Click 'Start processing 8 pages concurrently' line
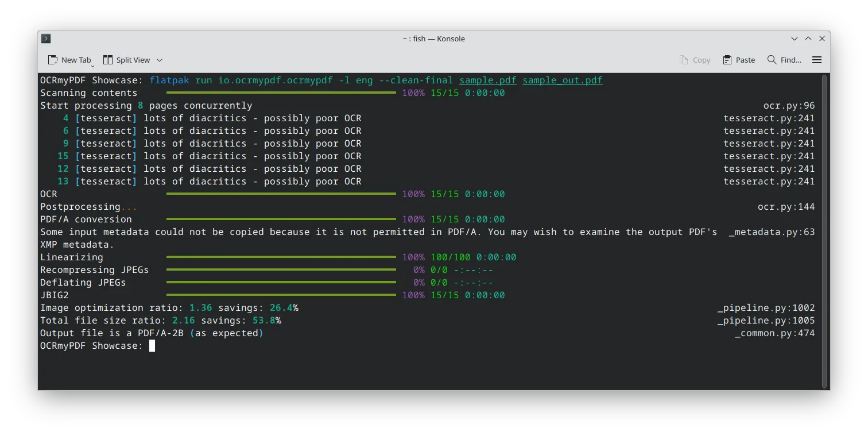 (146, 105)
